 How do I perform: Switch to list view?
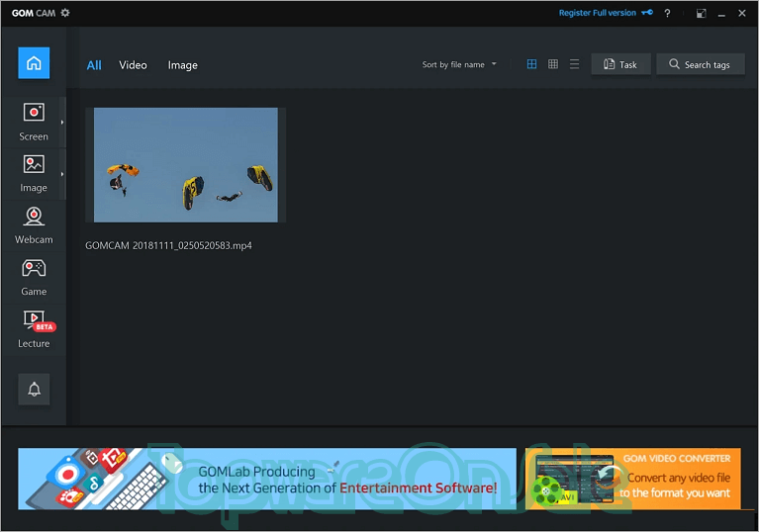pyautogui.click(x=574, y=64)
